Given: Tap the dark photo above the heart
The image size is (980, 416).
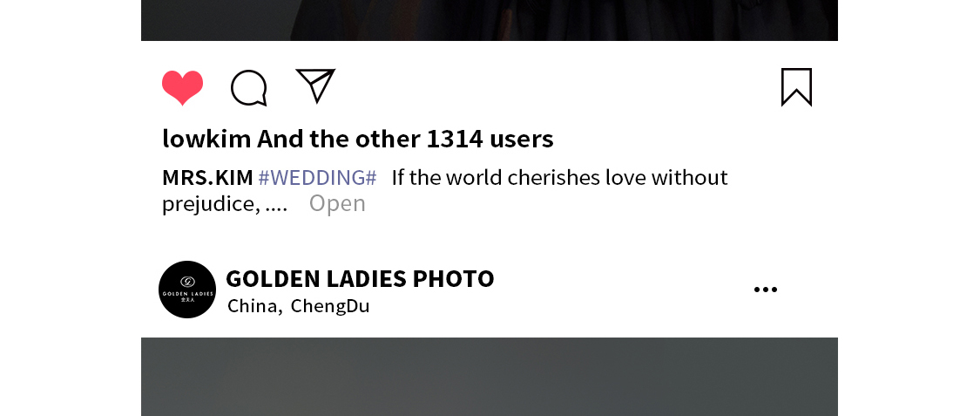Looking at the screenshot, I should tap(490, 20).
